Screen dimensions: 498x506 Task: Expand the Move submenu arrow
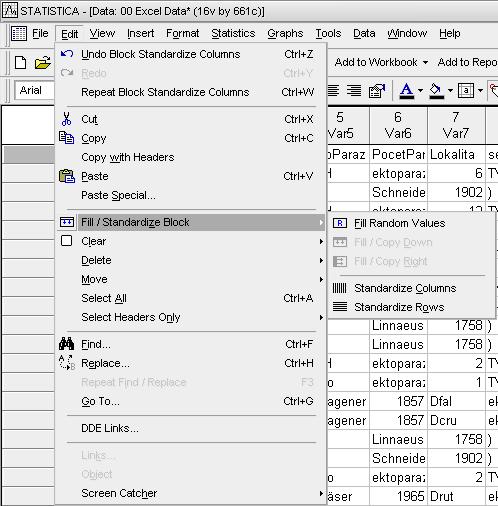click(321, 279)
